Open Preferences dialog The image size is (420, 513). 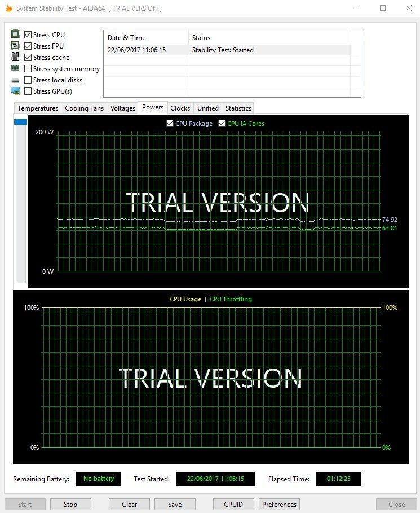click(x=279, y=504)
